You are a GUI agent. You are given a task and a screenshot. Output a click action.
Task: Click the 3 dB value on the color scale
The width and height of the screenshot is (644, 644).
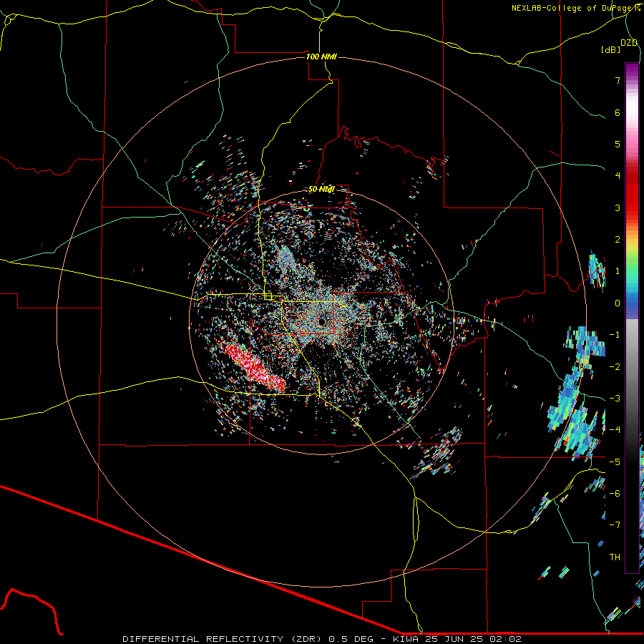click(x=618, y=208)
